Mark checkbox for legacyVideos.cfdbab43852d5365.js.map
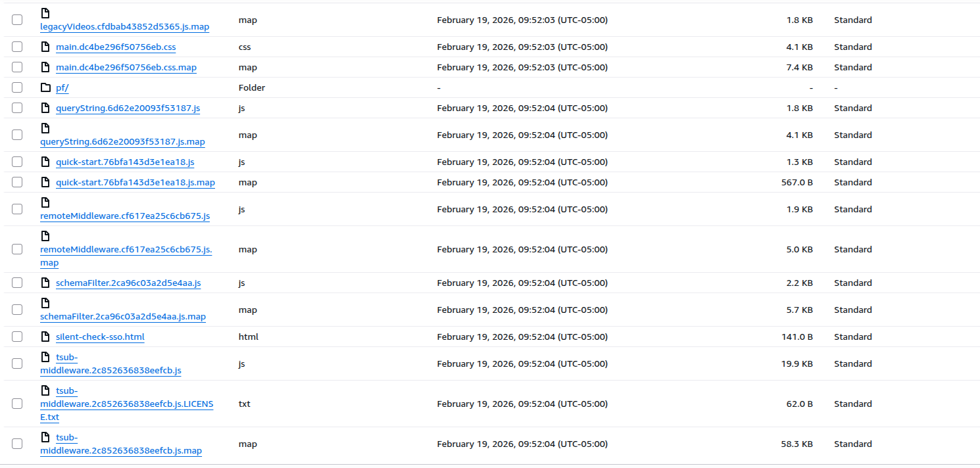980x468 pixels. (x=17, y=20)
